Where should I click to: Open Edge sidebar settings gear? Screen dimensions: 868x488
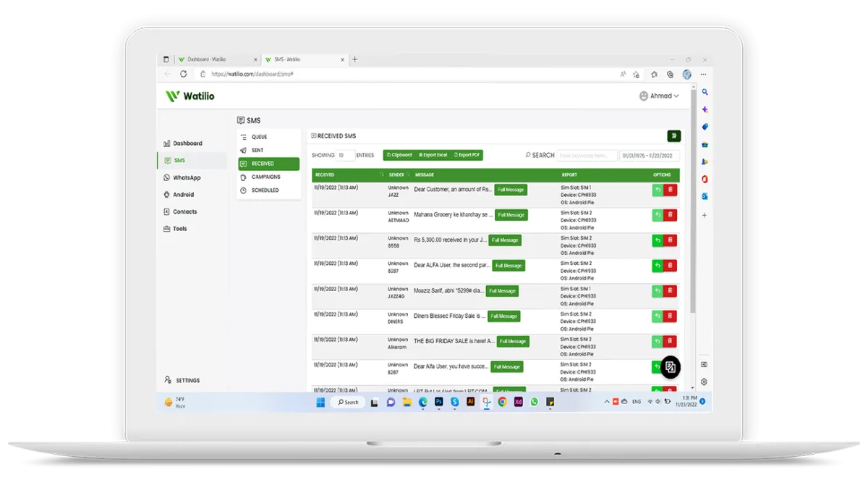pos(704,382)
